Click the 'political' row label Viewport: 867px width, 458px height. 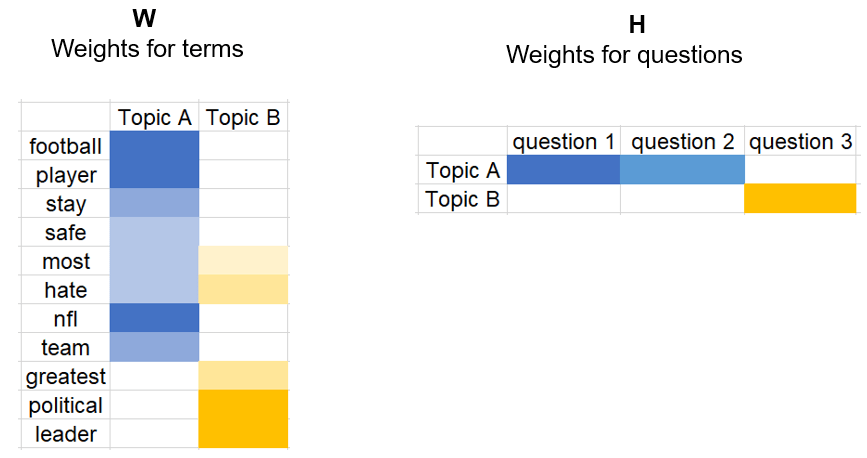(x=65, y=405)
